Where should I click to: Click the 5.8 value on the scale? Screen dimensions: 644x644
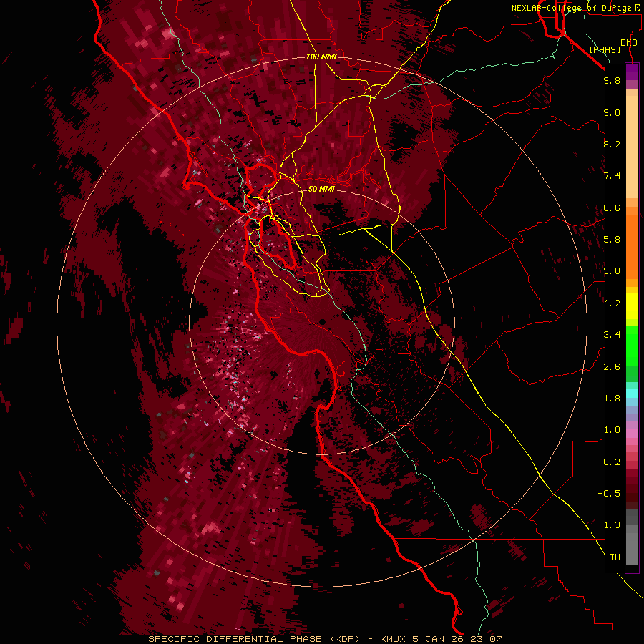[612, 240]
